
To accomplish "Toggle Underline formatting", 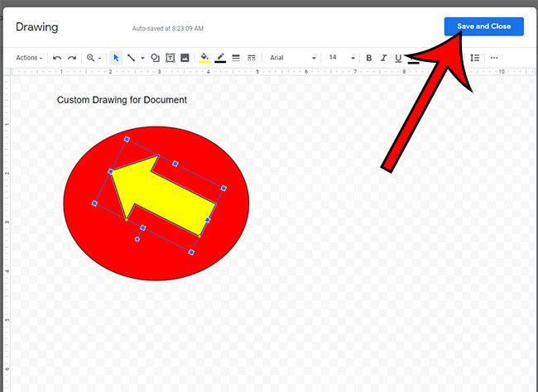I will [398, 58].
